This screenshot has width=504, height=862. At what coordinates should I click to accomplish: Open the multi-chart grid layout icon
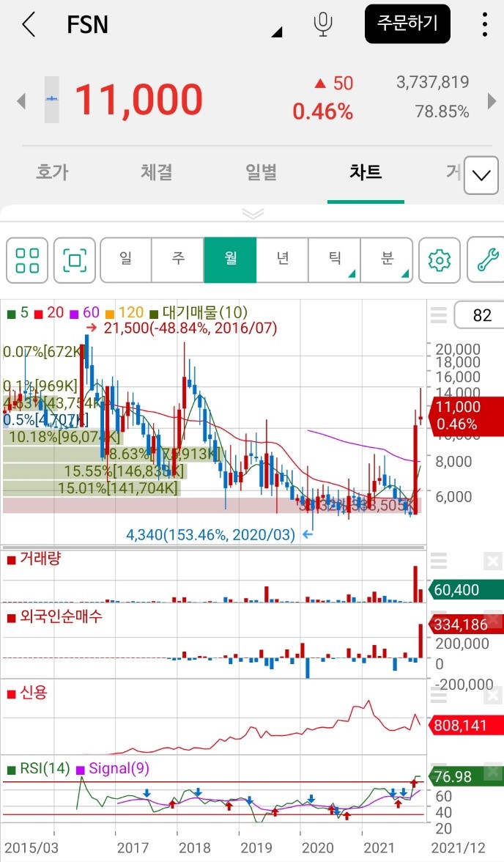(27, 260)
